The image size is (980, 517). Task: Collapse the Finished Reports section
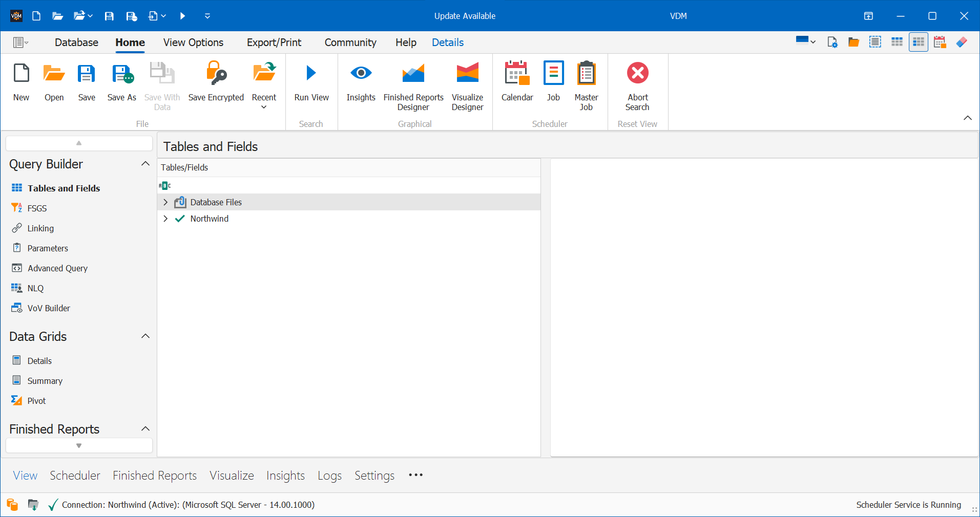pyautogui.click(x=145, y=429)
